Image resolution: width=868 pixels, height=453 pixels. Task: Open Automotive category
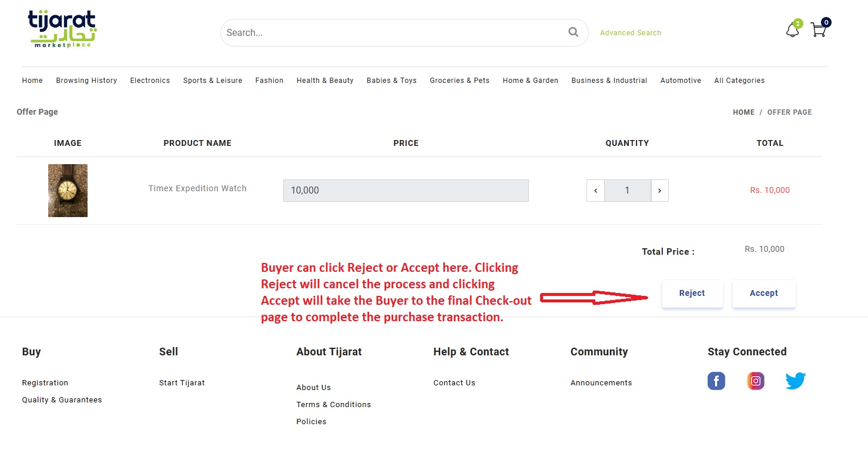tap(681, 81)
